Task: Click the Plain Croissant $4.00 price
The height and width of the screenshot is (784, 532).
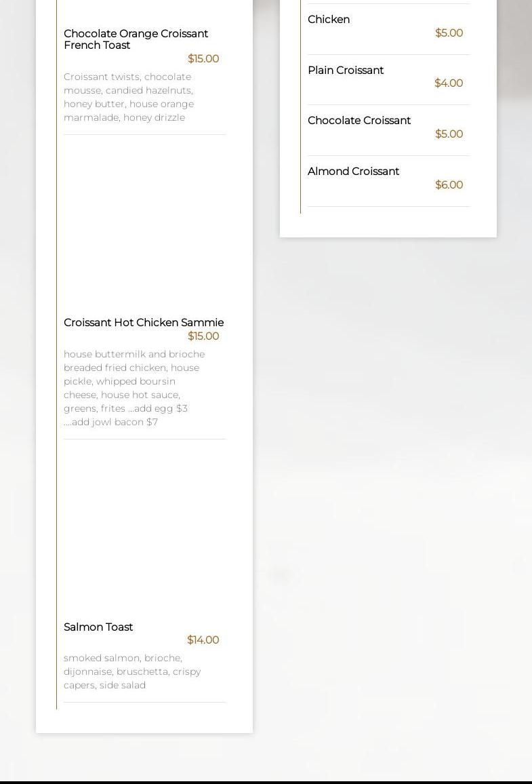Action: click(449, 83)
